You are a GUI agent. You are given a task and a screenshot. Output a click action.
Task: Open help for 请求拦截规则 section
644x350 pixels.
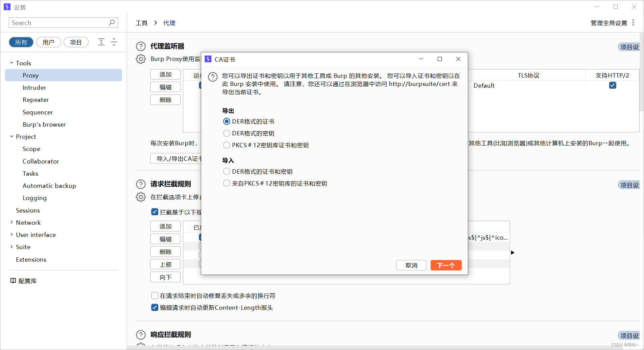coord(141,184)
